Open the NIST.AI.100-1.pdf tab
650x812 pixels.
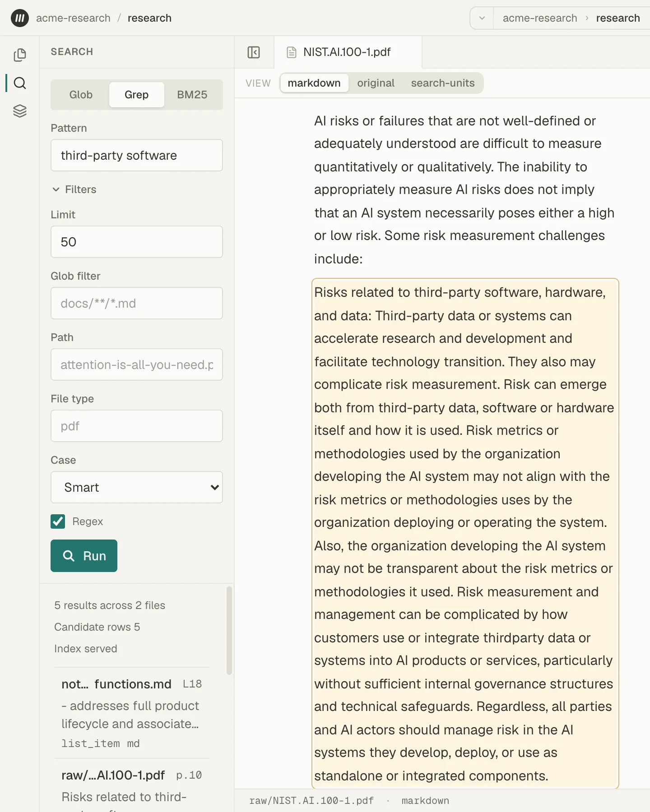(x=348, y=52)
